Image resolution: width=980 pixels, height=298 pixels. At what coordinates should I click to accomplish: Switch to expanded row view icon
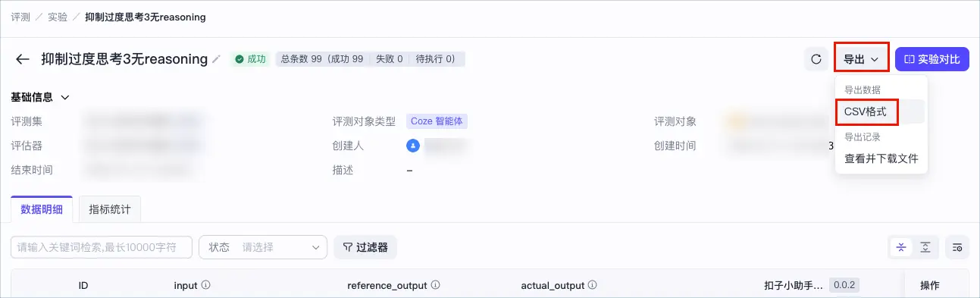(925, 247)
